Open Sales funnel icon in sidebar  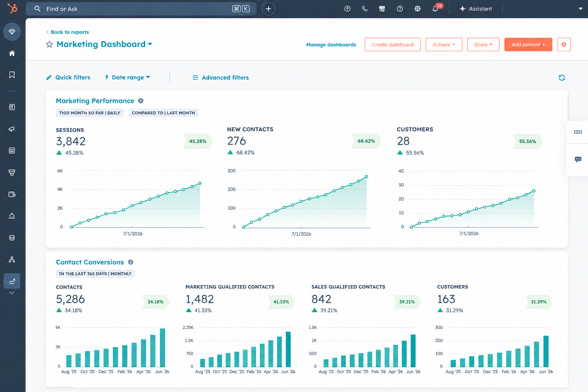(12, 172)
